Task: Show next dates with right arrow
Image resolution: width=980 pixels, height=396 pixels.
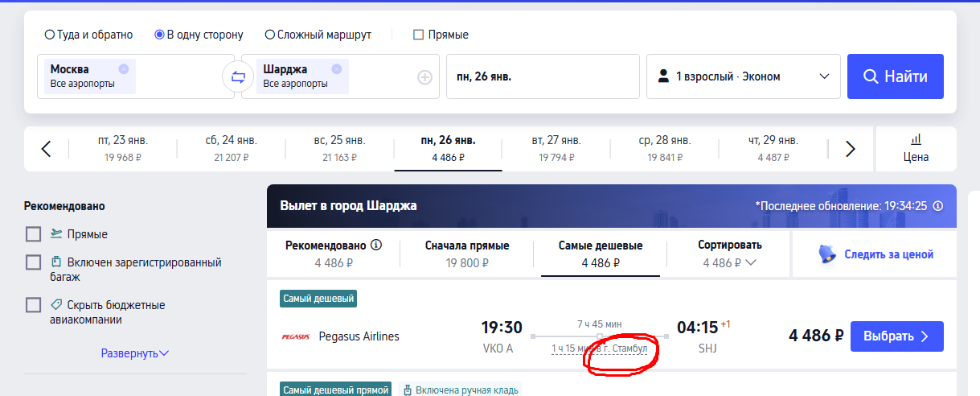Action: (851, 149)
